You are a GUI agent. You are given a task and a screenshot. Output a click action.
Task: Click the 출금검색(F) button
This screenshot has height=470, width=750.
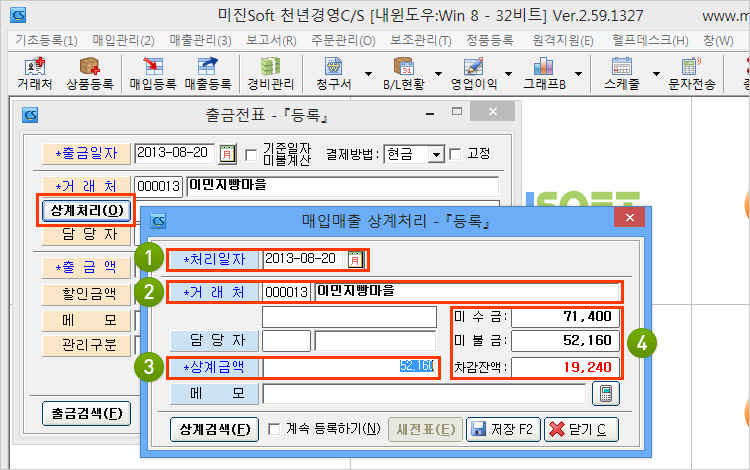click(x=87, y=413)
